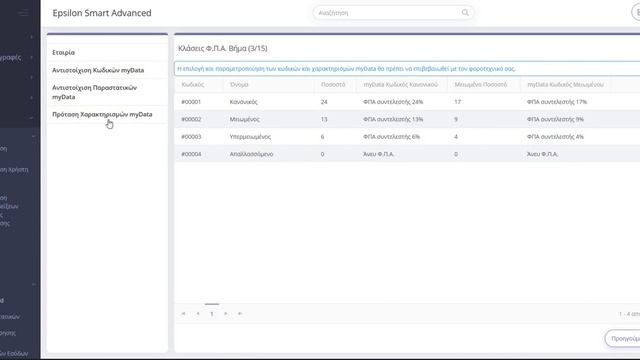Screen dimensions: 640x360
Task: Click the cell ΦΠΑ συντελεστής 17%
Action: click(557, 102)
